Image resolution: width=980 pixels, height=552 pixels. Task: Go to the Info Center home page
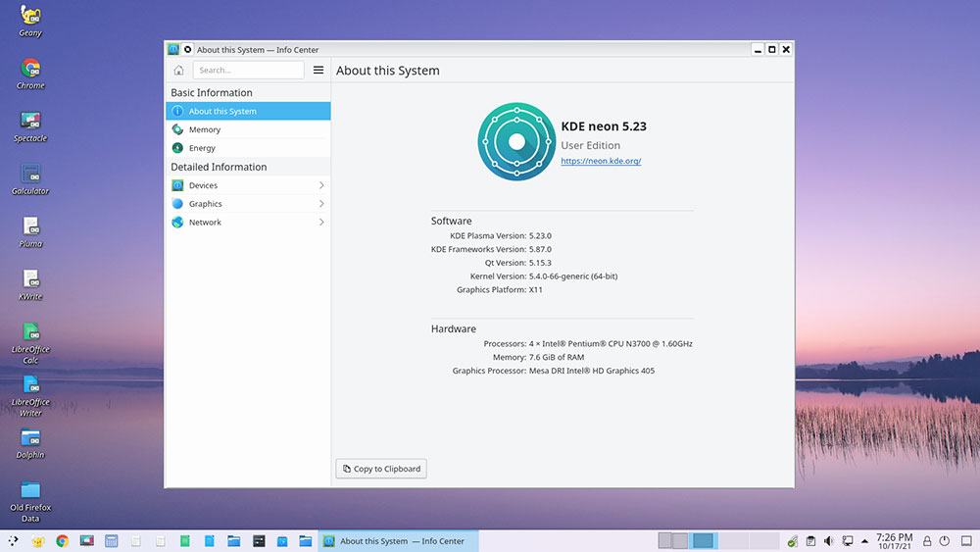point(178,70)
